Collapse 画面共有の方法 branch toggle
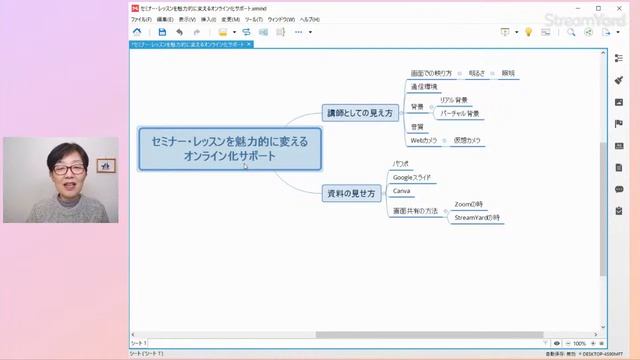The height and width of the screenshot is (360, 640). [x=446, y=211]
